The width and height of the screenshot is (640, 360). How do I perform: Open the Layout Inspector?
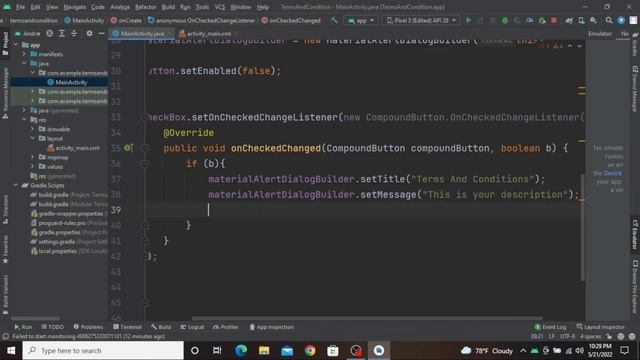[x=600, y=327]
